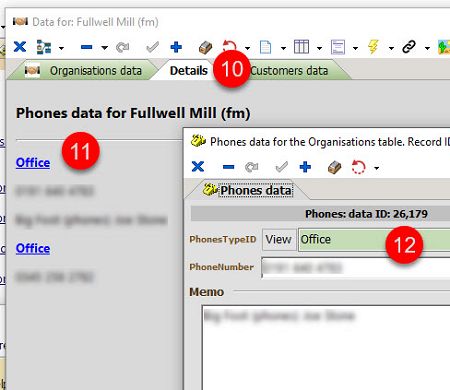Expand dropdown arrow beside form layout icon
The height and width of the screenshot is (390, 450).
(x=355, y=48)
